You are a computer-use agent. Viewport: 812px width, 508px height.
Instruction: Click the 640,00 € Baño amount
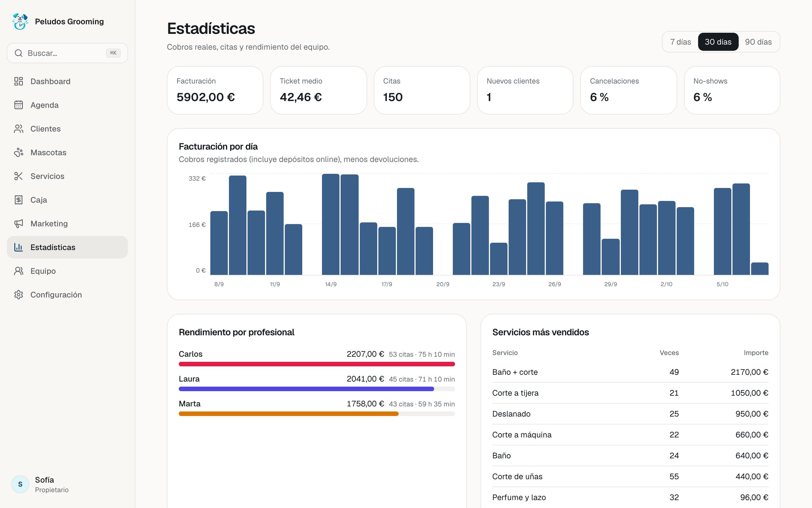click(x=752, y=456)
